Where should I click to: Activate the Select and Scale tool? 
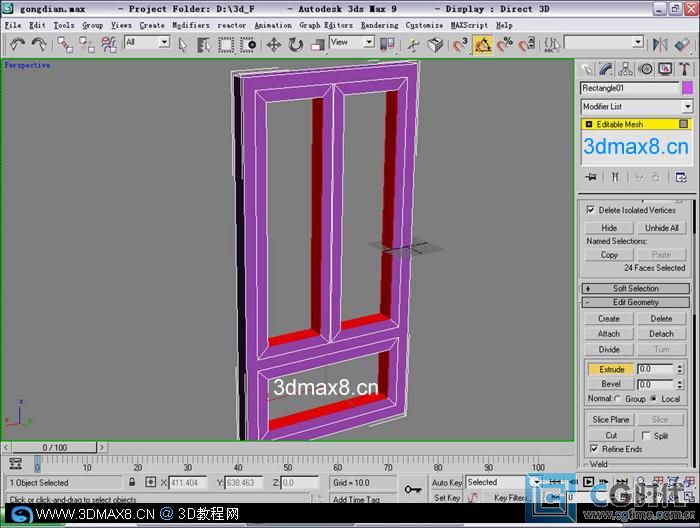coord(317,45)
